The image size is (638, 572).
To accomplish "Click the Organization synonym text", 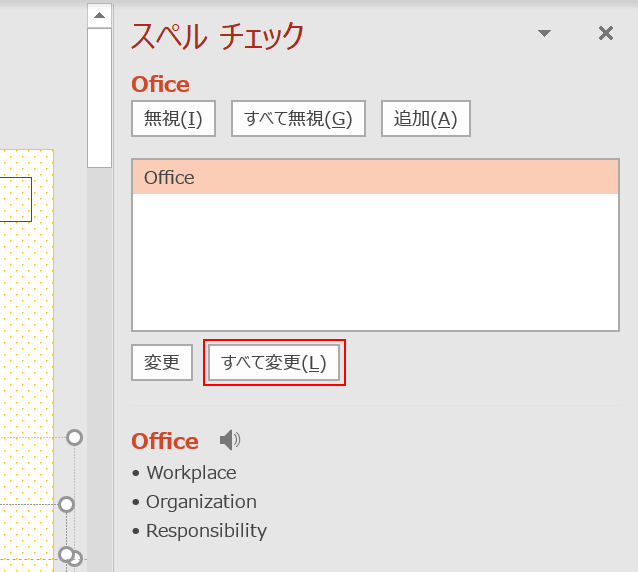I will (201, 502).
